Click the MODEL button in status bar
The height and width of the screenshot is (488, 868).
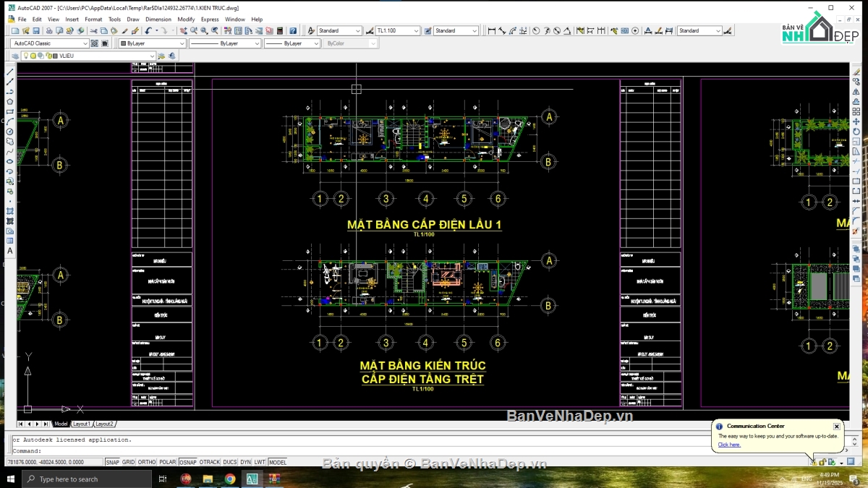tap(278, 462)
